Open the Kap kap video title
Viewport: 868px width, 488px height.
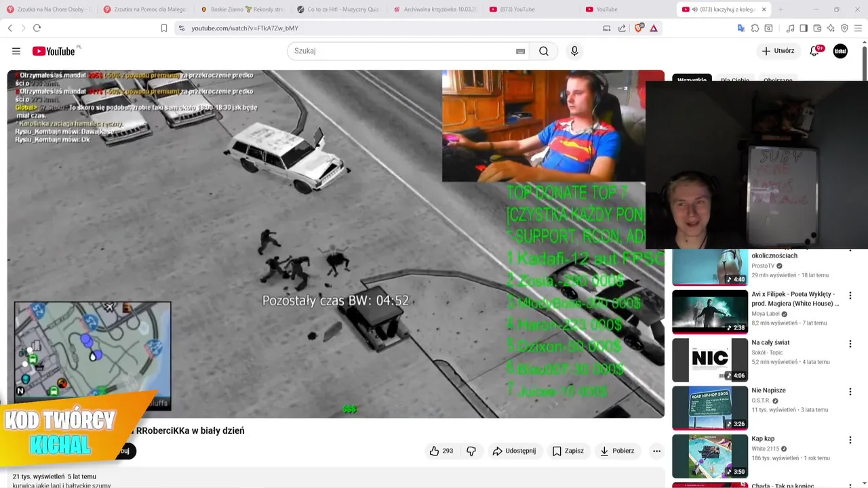[763, 439]
